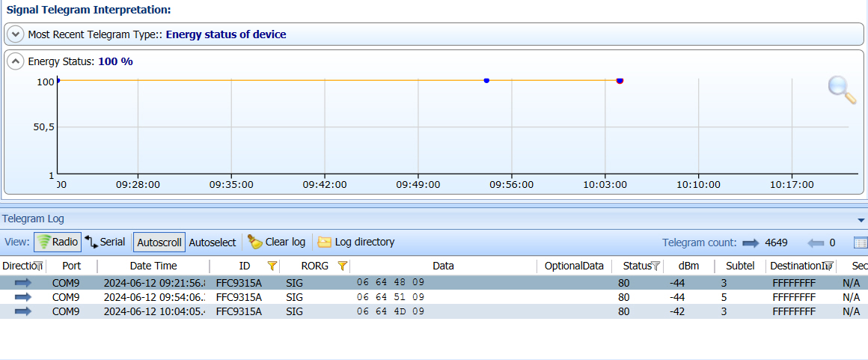The width and height of the screenshot is (868, 360).
Task: Click the table view icon beside telegram count
Action: [860, 242]
